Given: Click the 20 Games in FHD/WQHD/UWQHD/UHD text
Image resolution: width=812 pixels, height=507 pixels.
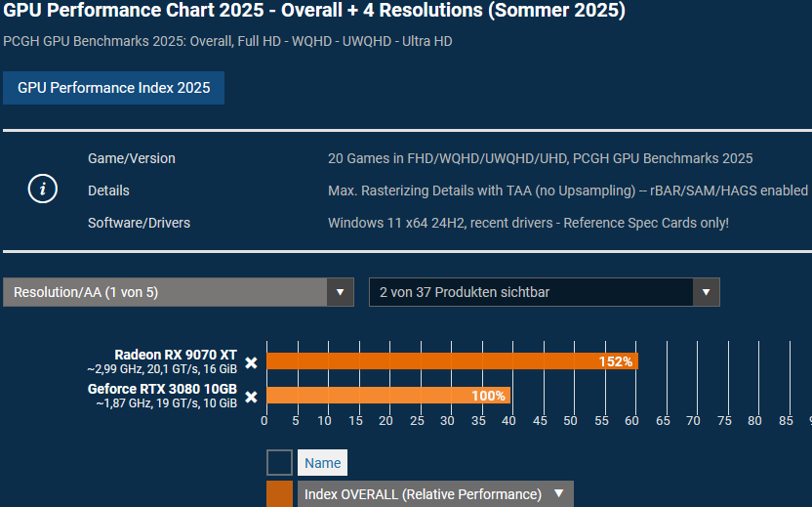Looking at the screenshot, I should pos(540,158).
